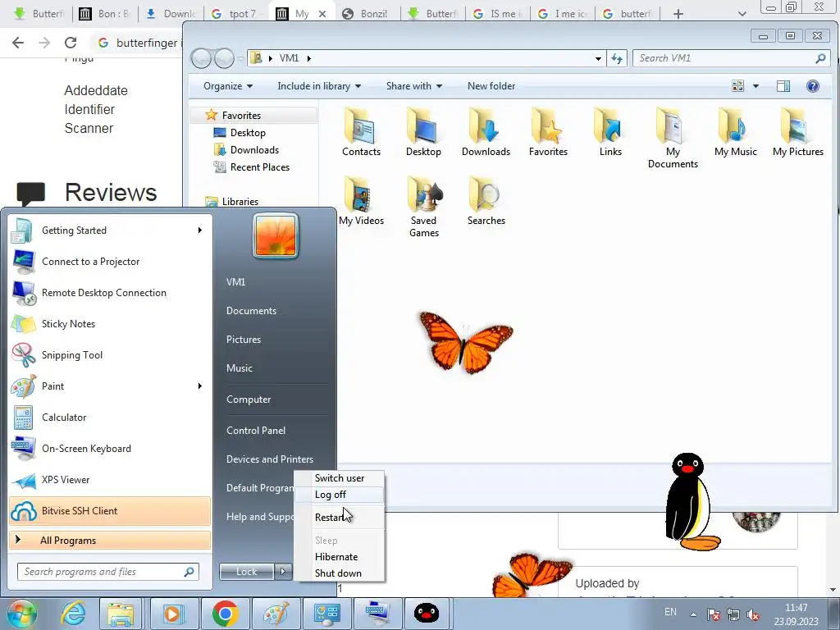Show hidden tray icons arrow
Viewport: 840px width, 630px height.
point(693,614)
